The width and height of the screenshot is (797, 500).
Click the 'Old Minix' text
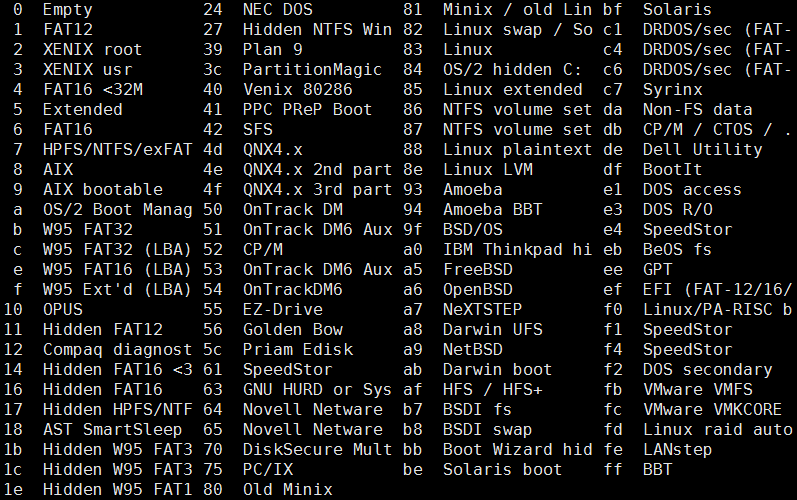287,490
